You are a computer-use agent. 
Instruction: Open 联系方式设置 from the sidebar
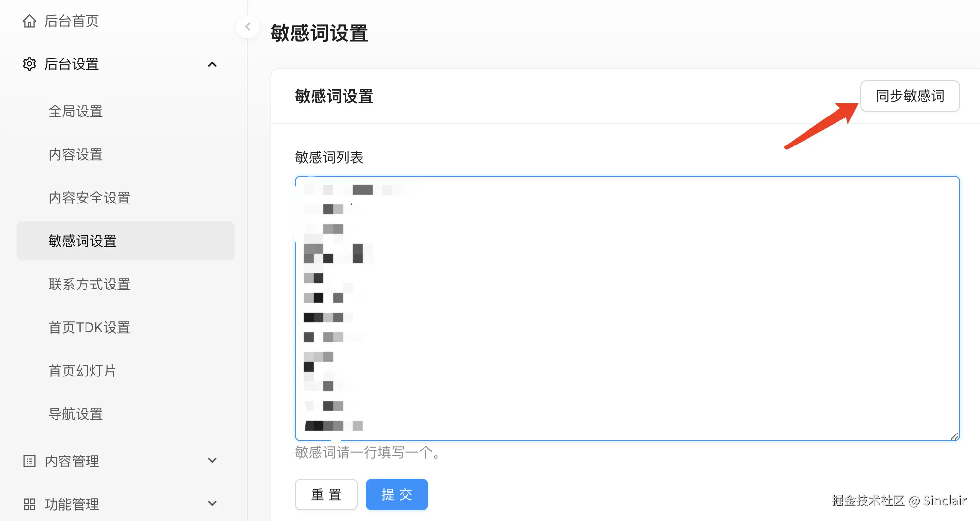(89, 284)
